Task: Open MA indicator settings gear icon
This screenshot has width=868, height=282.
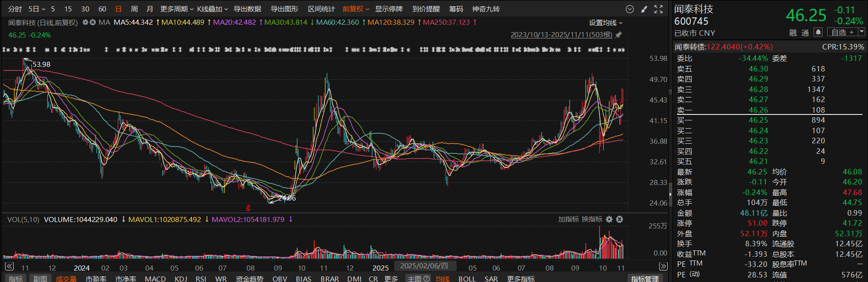Action: click(85, 22)
